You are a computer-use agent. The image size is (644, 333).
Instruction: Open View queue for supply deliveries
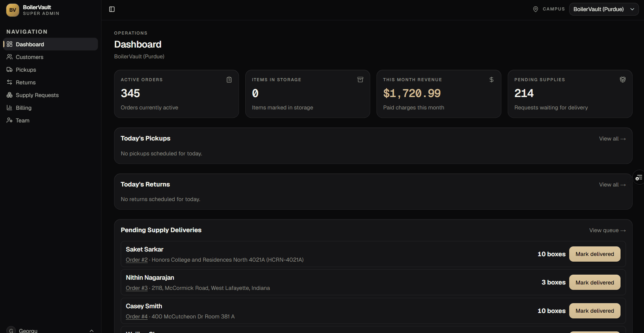coord(608,230)
